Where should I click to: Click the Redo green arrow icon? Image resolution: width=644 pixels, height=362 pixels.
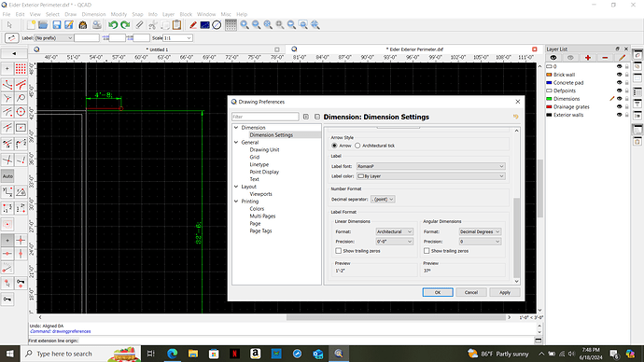click(125, 25)
